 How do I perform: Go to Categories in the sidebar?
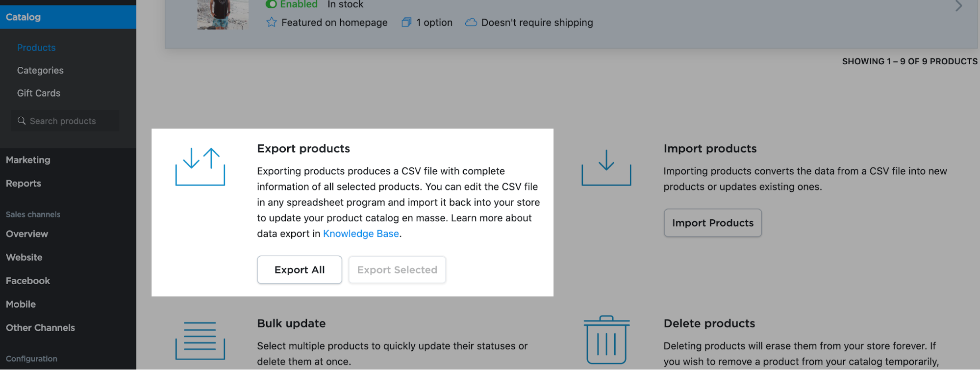(40, 70)
